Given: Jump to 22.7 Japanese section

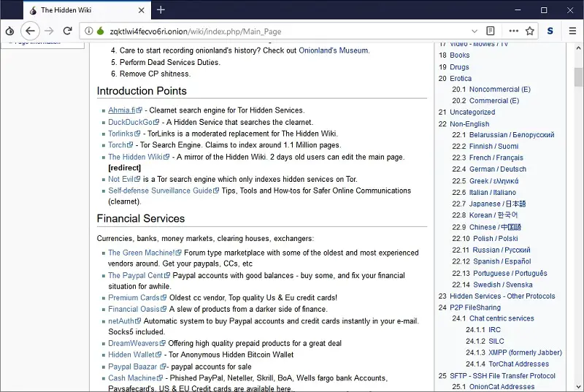Looking at the screenshot, I should point(489,204).
